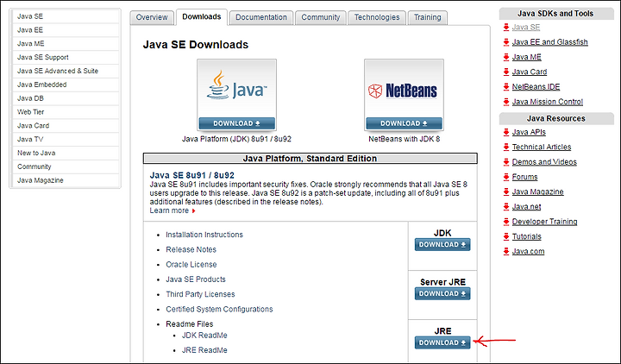Click Java ME under SDKs and Tools
This screenshot has height=364, width=621.
pos(526,57)
